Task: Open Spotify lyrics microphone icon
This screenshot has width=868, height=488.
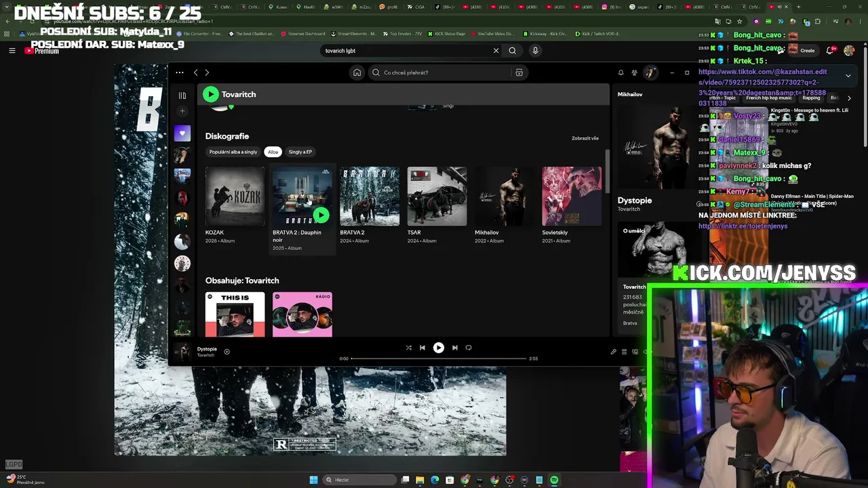Action: tap(614, 352)
